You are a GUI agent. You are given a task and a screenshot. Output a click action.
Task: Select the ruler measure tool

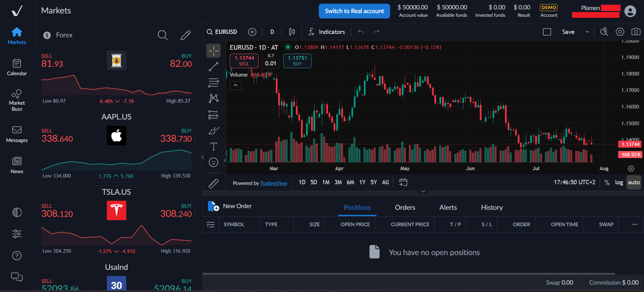213,183
